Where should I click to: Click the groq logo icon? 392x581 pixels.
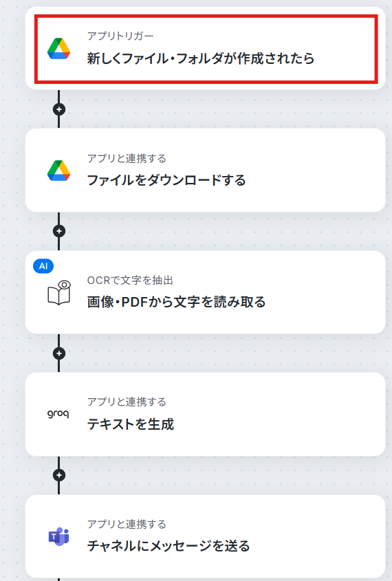tap(58, 414)
